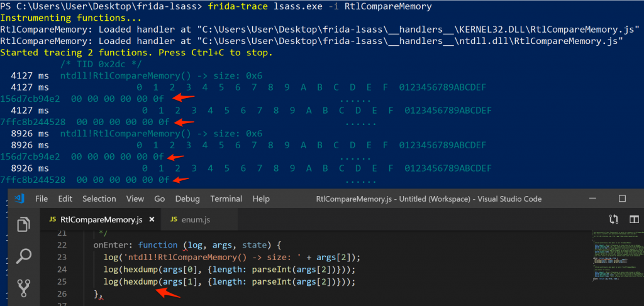Open the Debug menu
Image resolution: width=644 pixels, height=306 pixels.
click(187, 199)
